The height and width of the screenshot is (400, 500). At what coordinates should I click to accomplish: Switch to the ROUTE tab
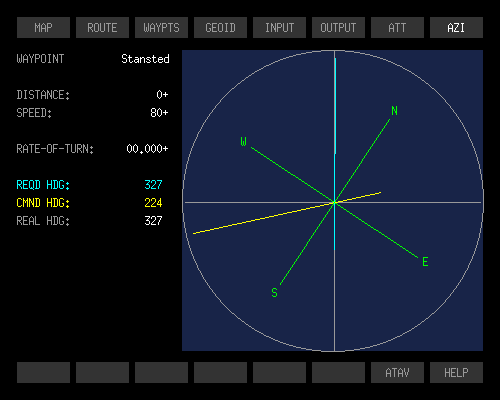point(102,28)
